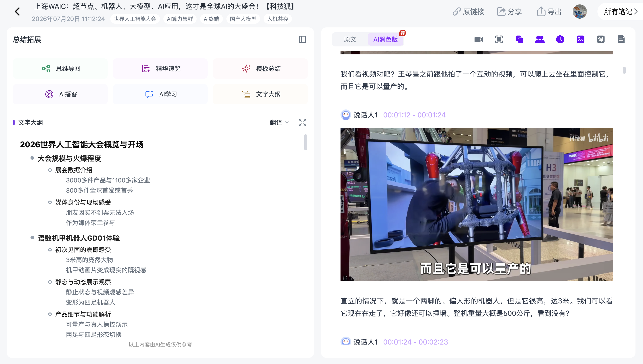Viewport: 643px width, 364px height.
Task: Open AI学习 learning feature
Action: point(160,94)
